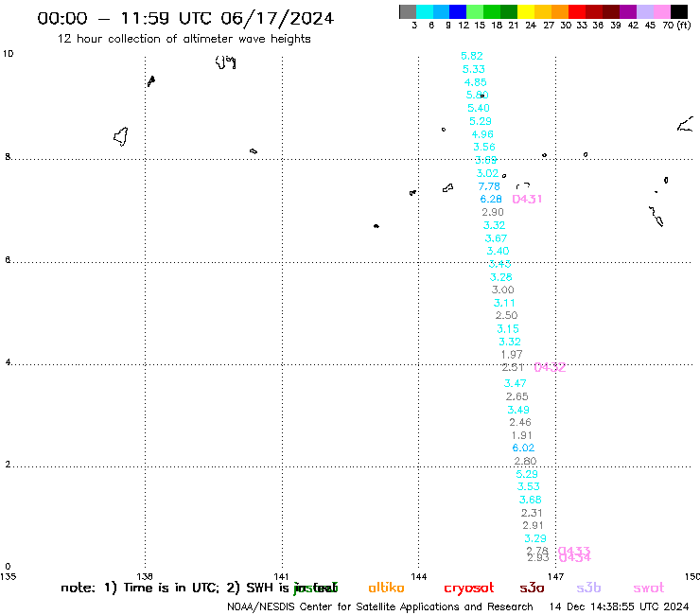The image size is (700, 615).
Task: Click wave height value 3.02
Action: tap(487, 173)
